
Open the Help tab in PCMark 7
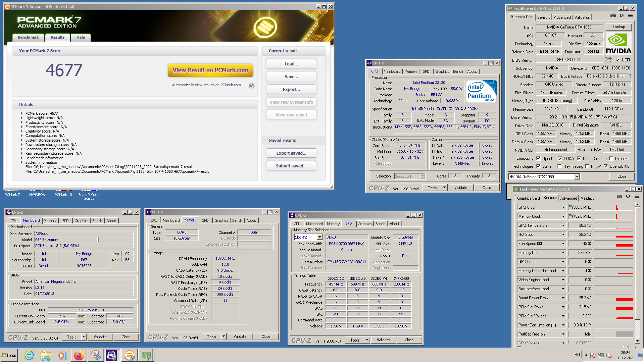[81, 37]
